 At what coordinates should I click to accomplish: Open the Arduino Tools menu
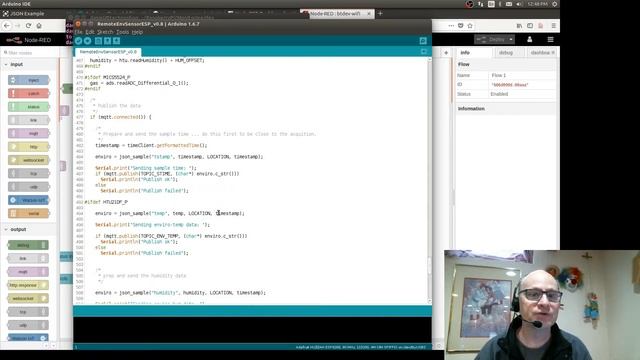pos(122,32)
